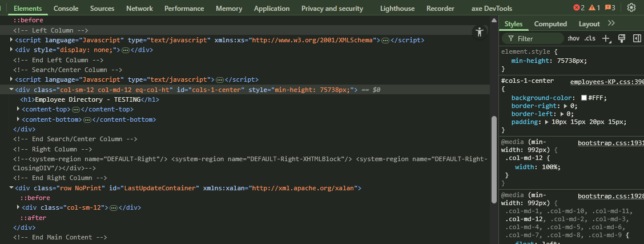Select ::after pseudo-element under LastUpdateContainer
This screenshot has height=244, width=644.
pos(33,218)
